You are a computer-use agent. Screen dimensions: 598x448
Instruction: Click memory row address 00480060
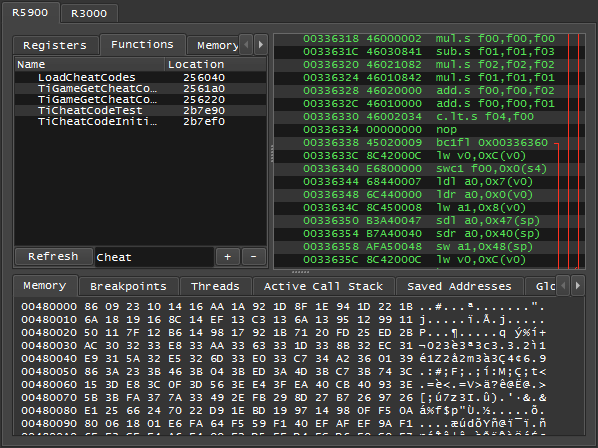coord(49,384)
